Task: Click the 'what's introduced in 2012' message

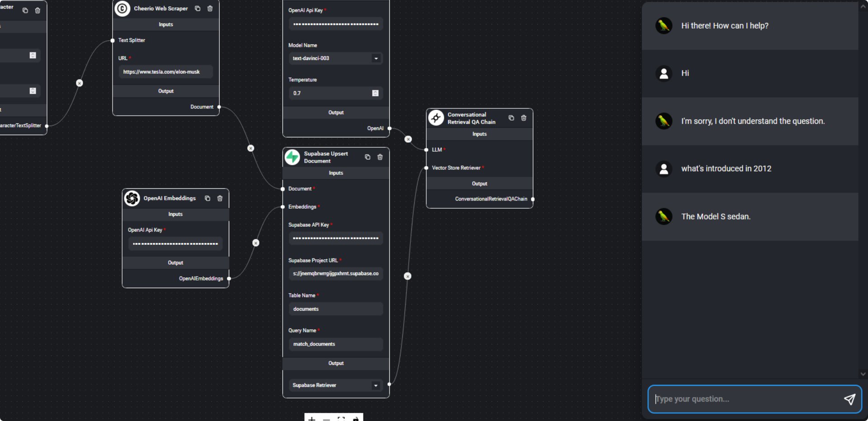Action: click(x=726, y=168)
